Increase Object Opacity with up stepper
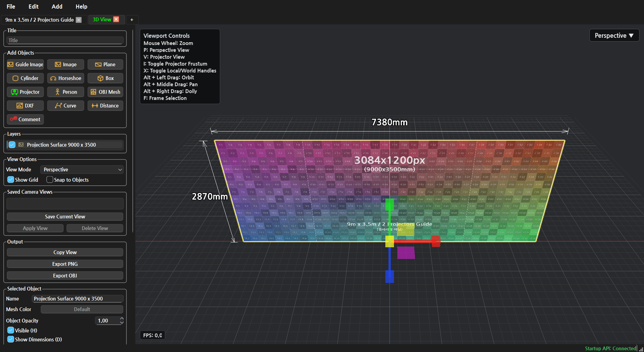Viewport: 644px width, 352px height. (x=122, y=319)
